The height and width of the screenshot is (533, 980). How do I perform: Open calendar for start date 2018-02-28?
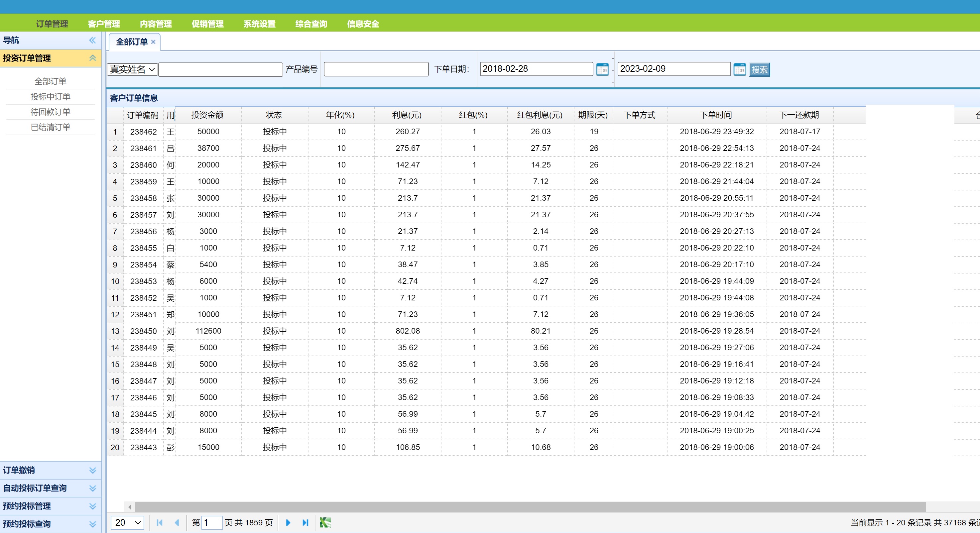click(603, 69)
